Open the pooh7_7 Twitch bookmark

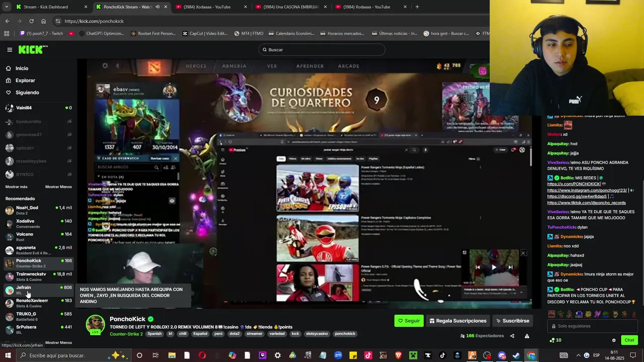tap(41, 34)
